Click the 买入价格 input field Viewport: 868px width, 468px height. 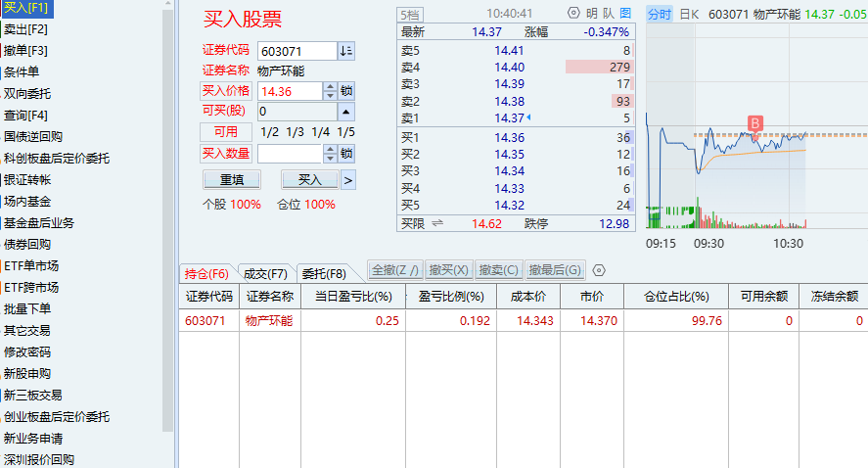click(290, 91)
